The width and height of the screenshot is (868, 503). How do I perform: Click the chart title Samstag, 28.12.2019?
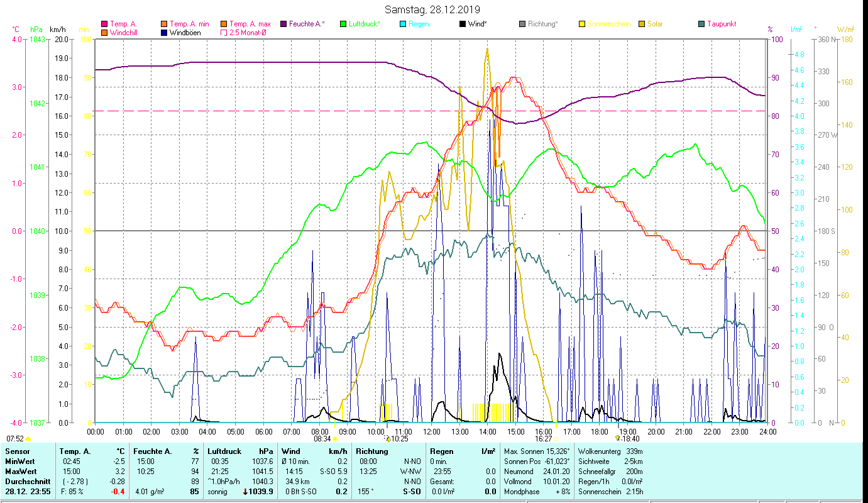coord(432,9)
